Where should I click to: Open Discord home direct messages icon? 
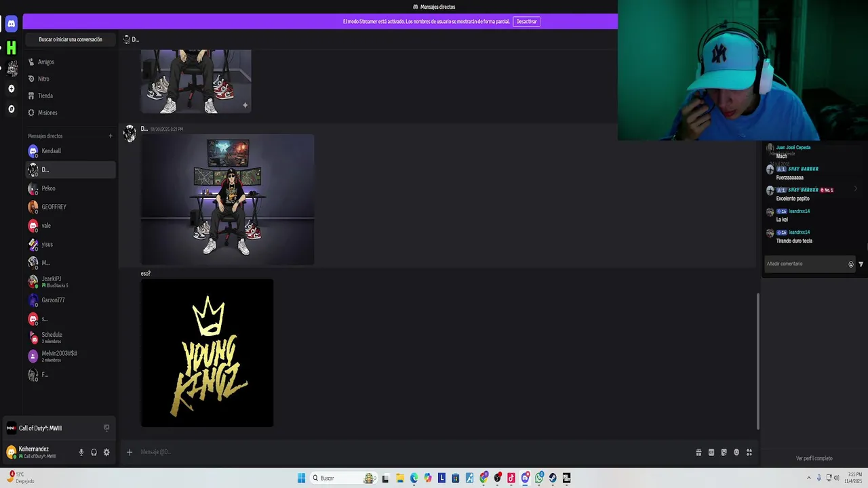[x=11, y=24]
